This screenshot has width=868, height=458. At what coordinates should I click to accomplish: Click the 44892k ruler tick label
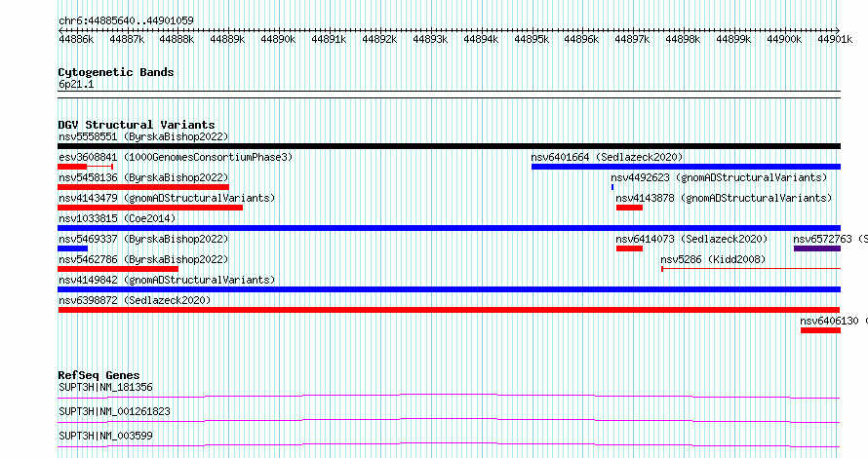tap(379, 39)
